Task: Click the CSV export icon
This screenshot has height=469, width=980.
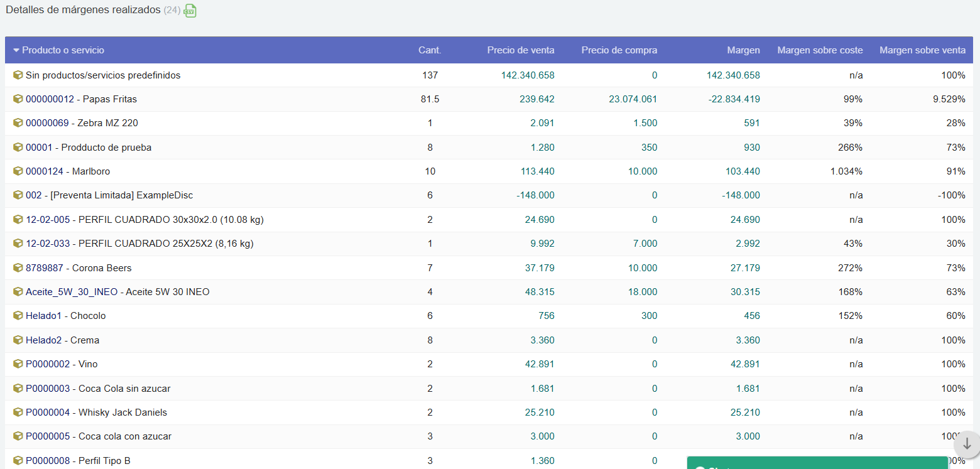Action: pos(190,11)
